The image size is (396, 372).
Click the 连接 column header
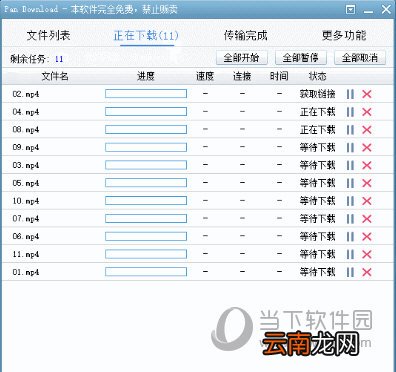coord(242,76)
